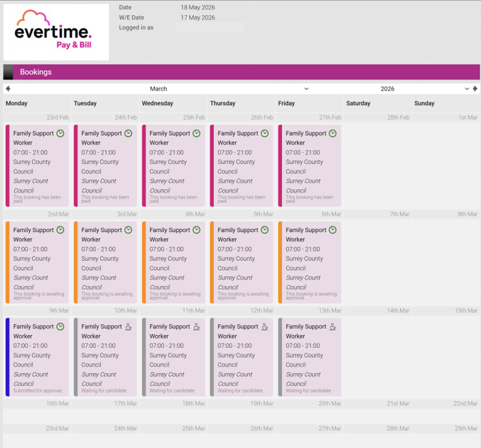This screenshot has width=481, height=448.
Task: Click 'This booking has been paid' on 24th Feb
Action: 105,199
